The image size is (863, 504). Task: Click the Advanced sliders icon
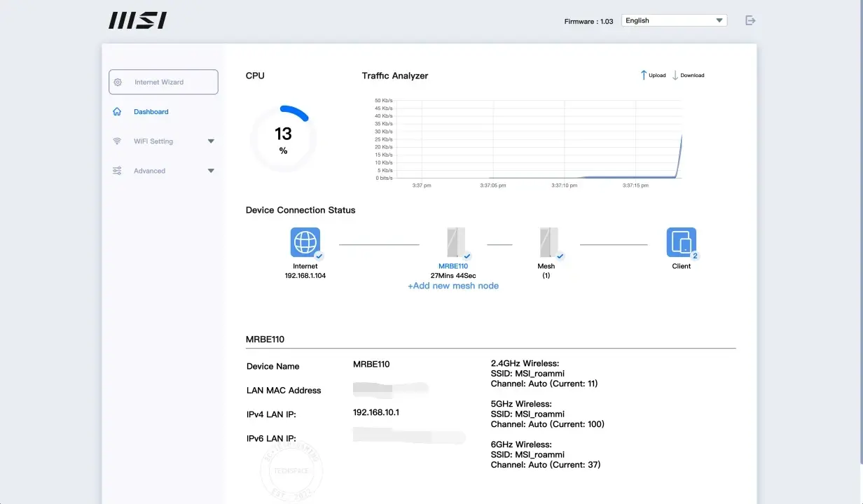tap(117, 171)
